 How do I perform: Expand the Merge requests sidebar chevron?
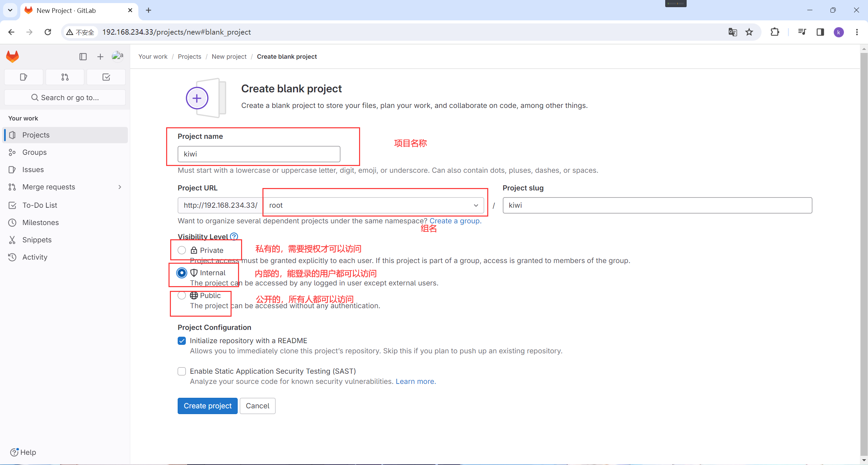(x=120, y=187)
